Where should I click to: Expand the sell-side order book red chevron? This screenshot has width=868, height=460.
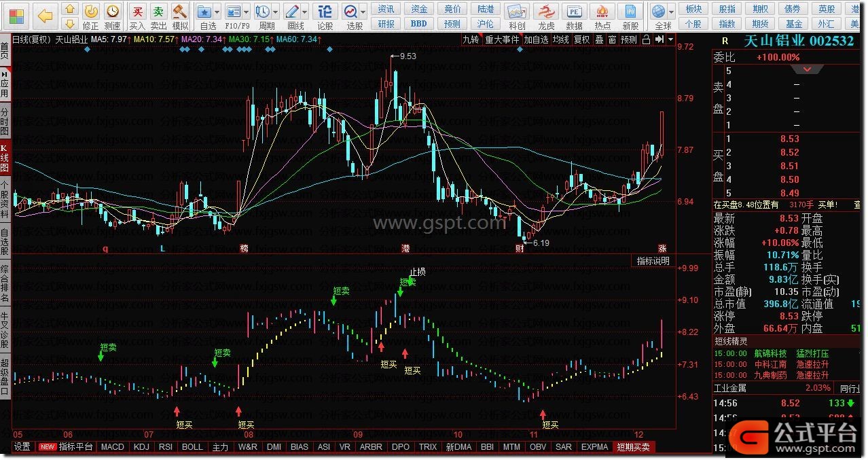point(808,69)
